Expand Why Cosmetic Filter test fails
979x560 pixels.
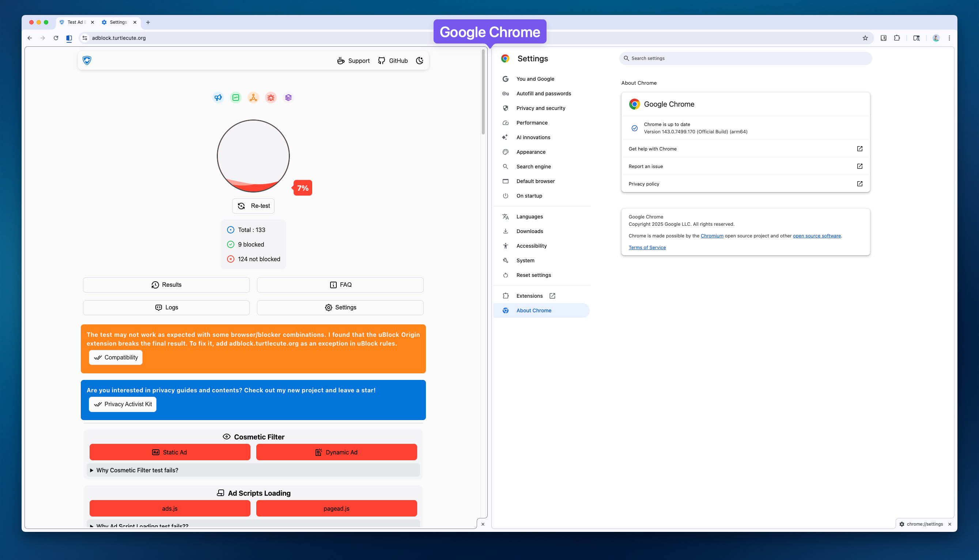(x=137, y=470)
